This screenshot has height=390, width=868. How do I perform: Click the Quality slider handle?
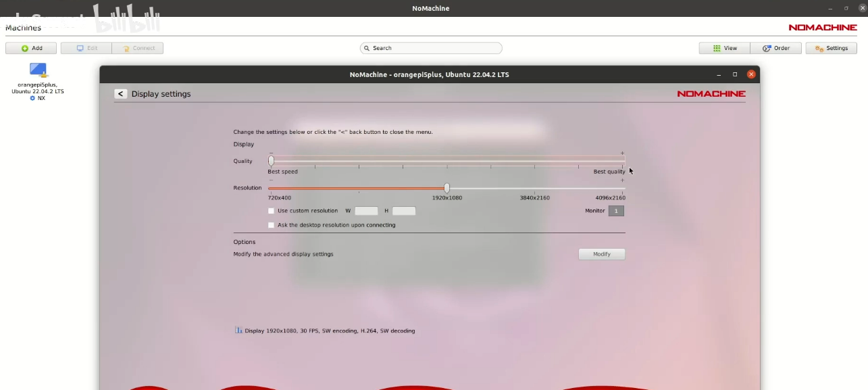point(271,161)
